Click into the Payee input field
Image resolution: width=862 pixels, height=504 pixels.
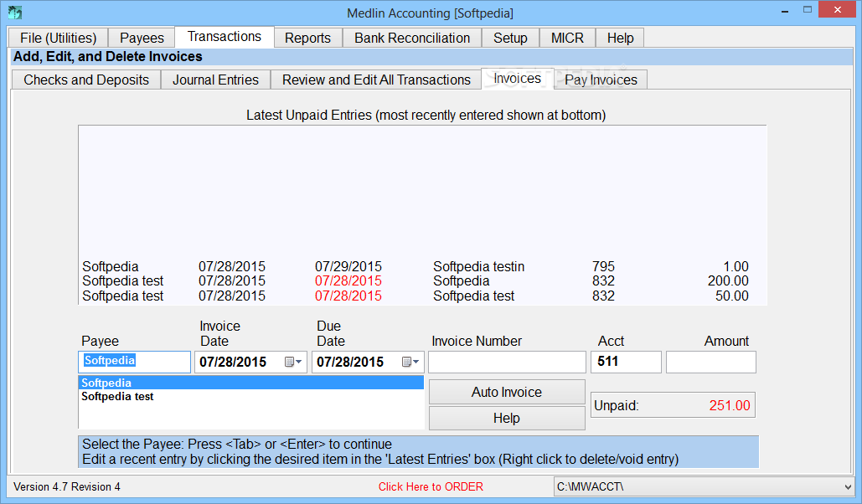[135, 363]
